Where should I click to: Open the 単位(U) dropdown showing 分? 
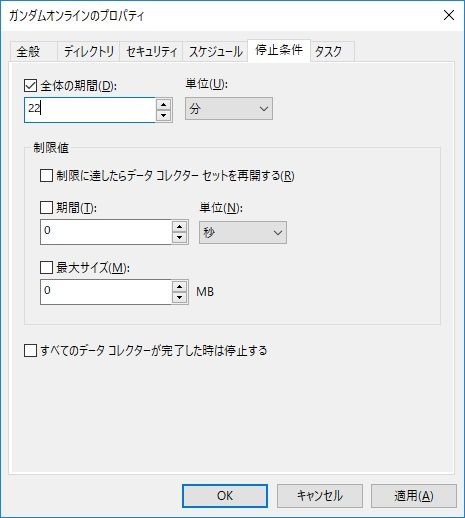click(x=229, y=109)
